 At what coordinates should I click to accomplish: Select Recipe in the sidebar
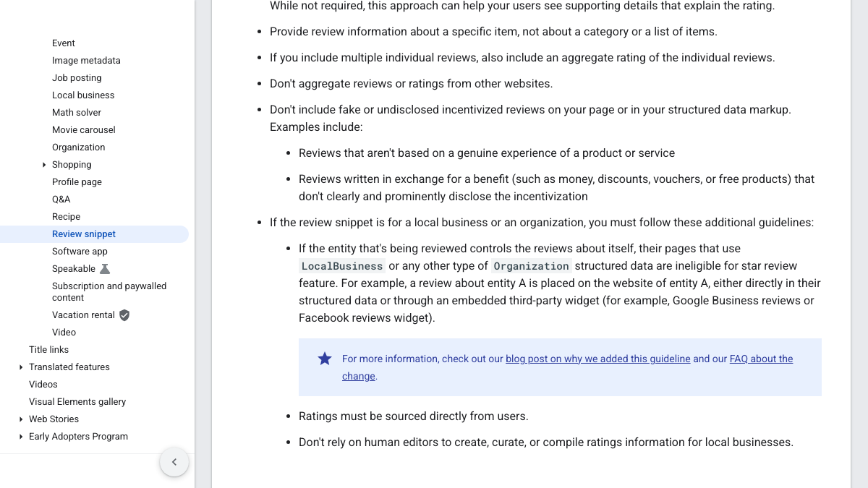point(66,217)
